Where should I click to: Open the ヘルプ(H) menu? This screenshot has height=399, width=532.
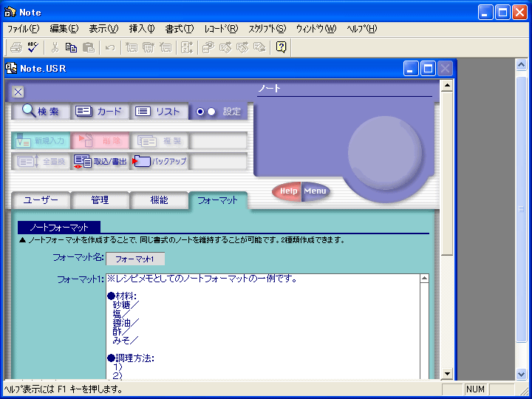pos(361,29)
